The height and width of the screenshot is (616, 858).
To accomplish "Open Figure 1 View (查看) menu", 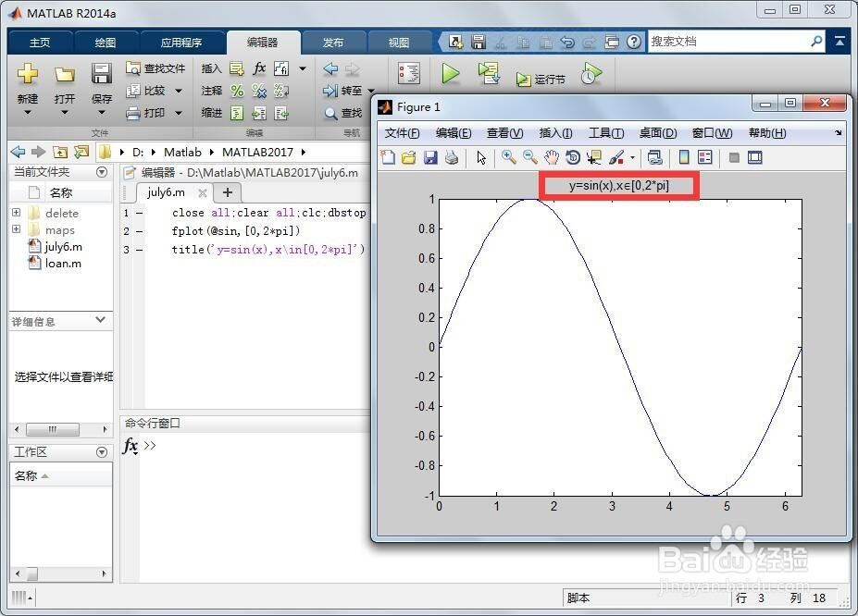I will click(504, 133).
